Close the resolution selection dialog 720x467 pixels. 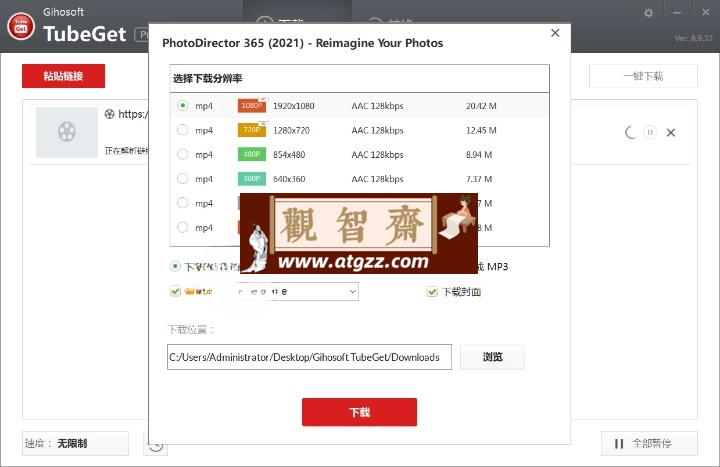(555, 33)
